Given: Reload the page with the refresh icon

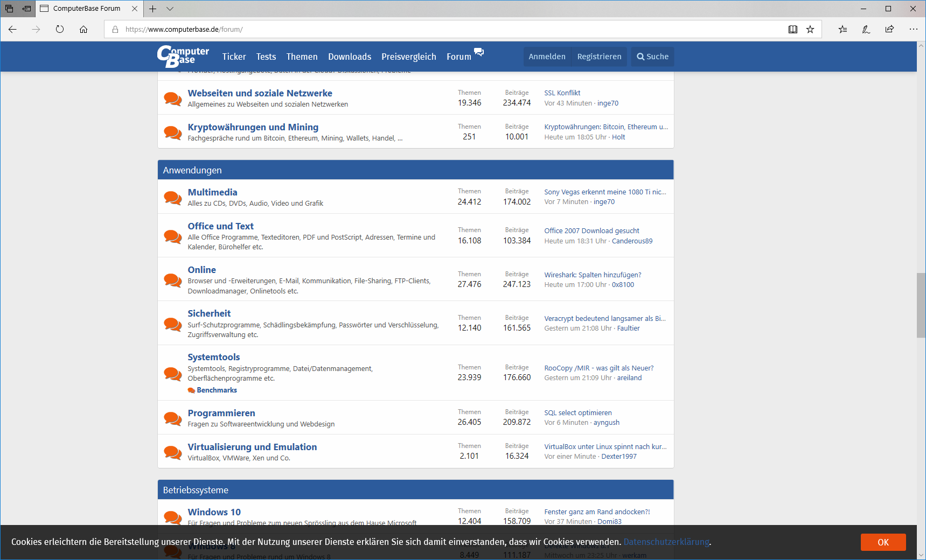Looking at the screenshot, I should pos(60,29).
